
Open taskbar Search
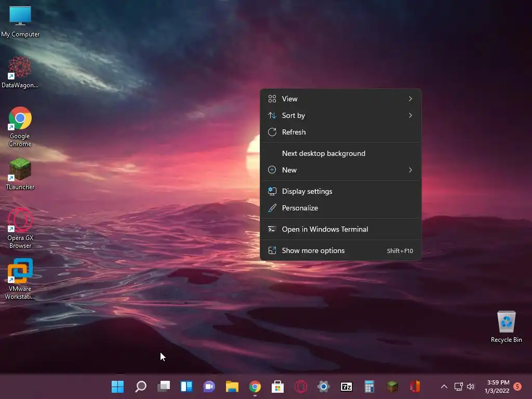point(140,387)
